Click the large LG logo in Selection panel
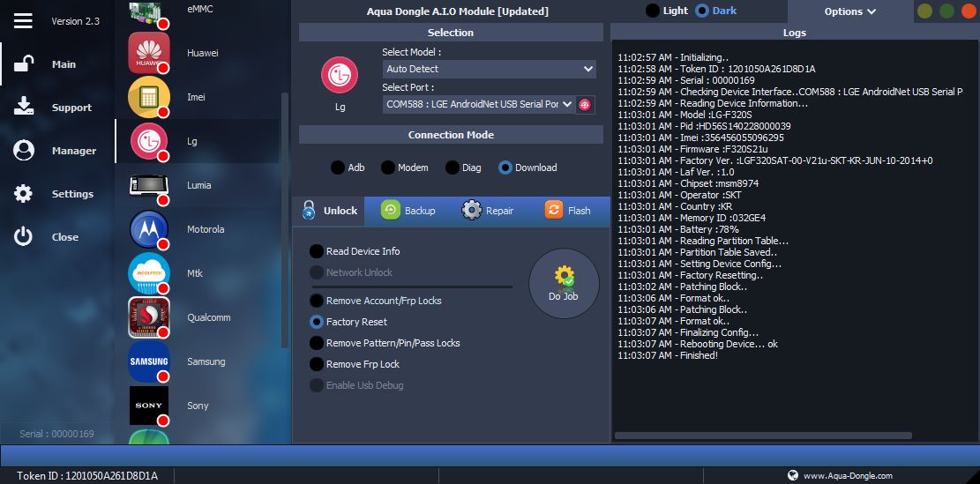This screenshot has height=484, width=980. click(340, 75)
